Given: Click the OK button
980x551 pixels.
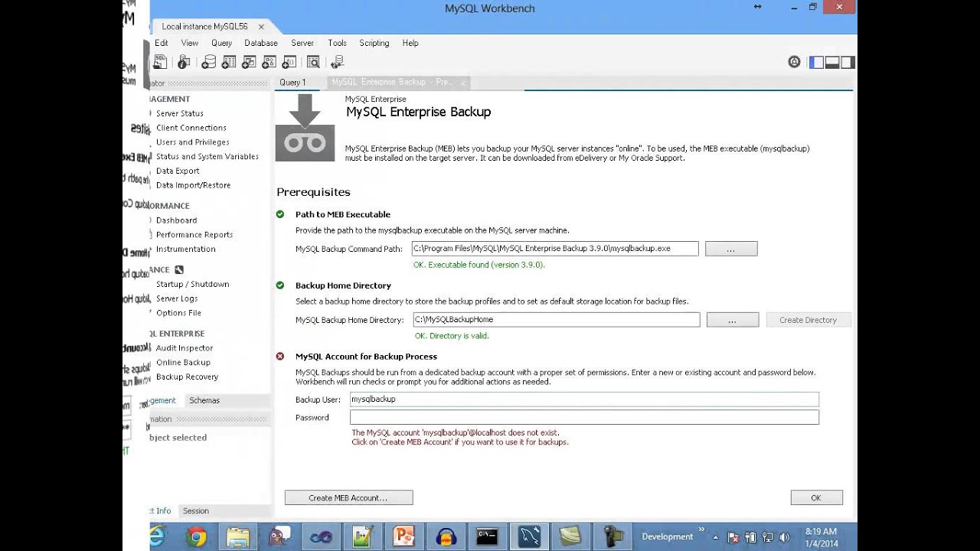Looking at the screenshot, I should tap(816, 497).
